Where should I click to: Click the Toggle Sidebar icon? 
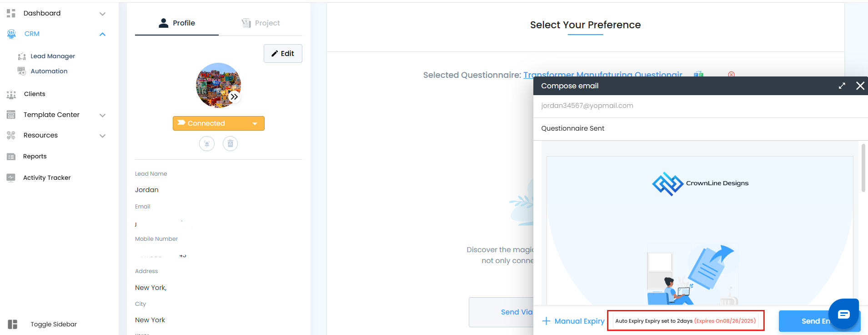pos(12,324)
